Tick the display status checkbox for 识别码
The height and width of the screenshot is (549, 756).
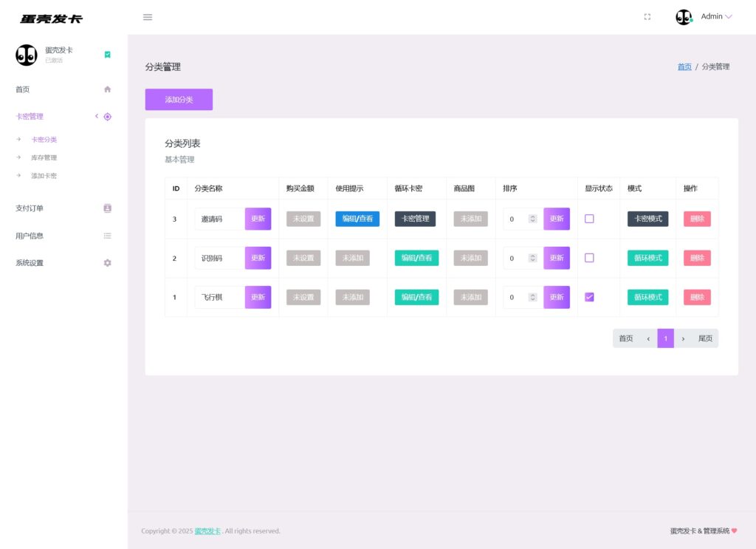[x=589, y=258]
